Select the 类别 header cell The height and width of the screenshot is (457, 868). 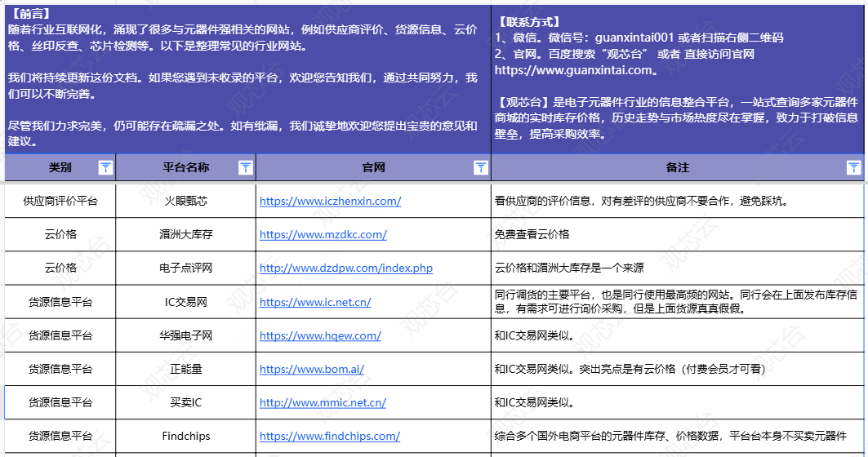click(60, 167)
